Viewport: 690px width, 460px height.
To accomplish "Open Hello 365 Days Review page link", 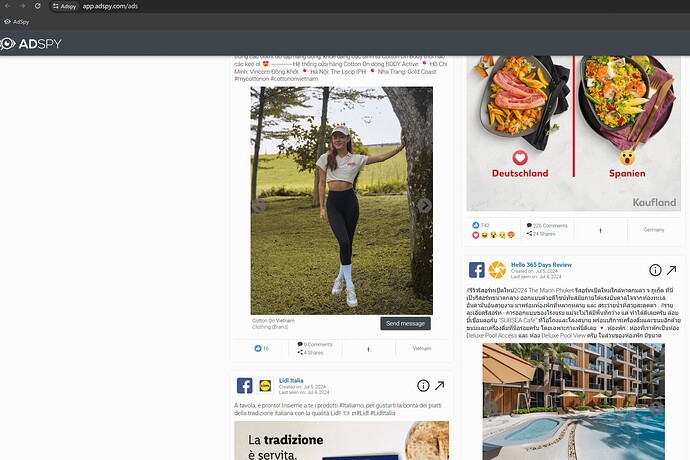I will point(541,265).
